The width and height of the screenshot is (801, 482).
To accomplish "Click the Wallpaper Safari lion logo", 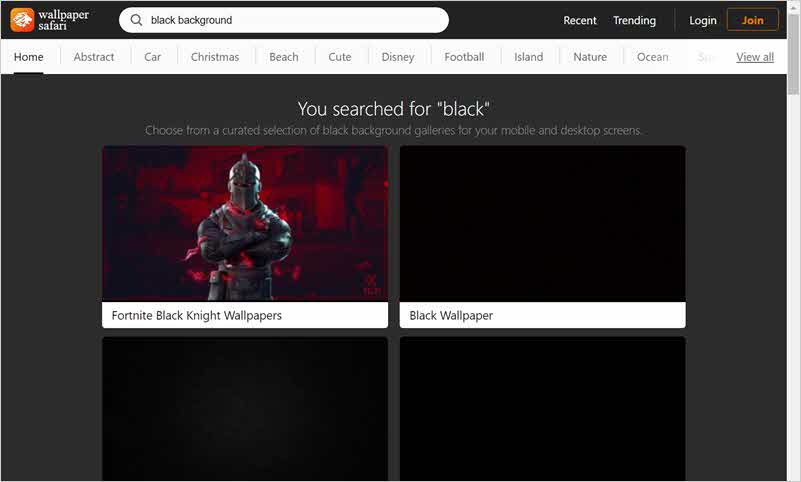I will 22,20.
